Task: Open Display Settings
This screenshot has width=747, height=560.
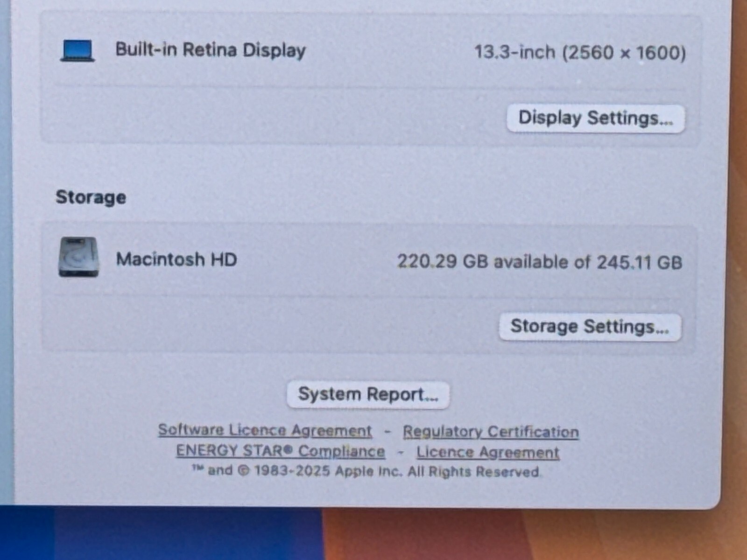Action: pos(596,119)
